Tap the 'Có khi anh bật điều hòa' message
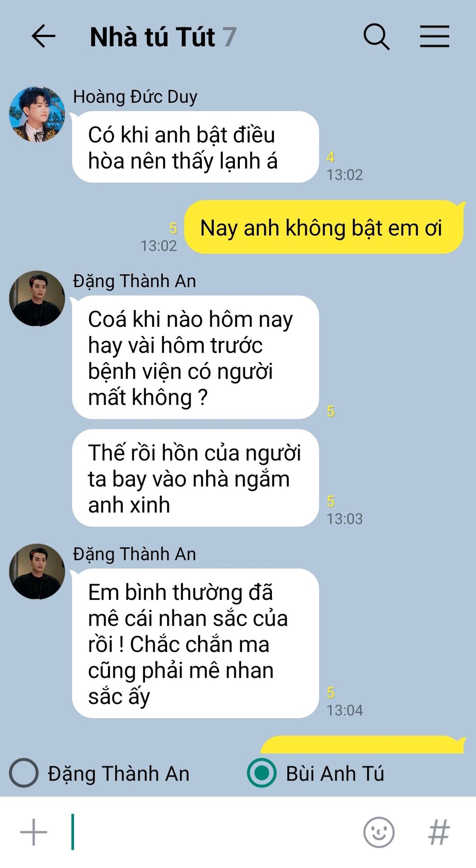 [x=196, y=147]
